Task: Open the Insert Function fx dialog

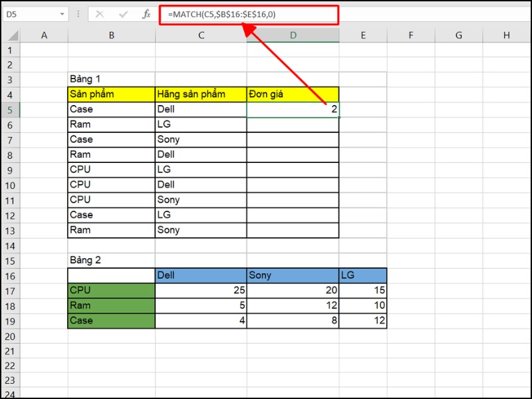Action: pyautogui.click(x=146, y=14)
